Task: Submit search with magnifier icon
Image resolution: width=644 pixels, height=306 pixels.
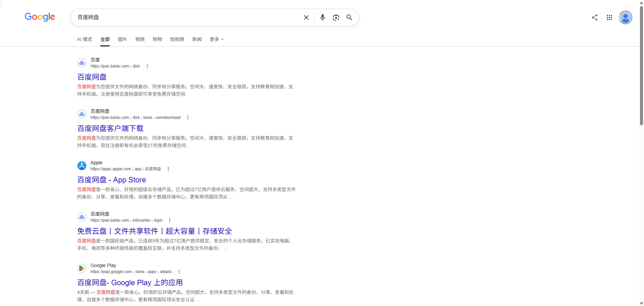Action: (x=350, y=17)
